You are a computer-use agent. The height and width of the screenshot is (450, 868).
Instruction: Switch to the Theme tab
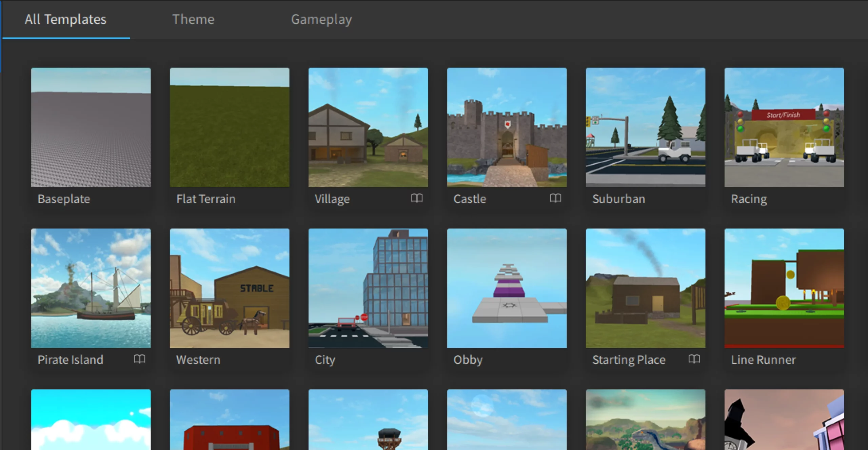pos(193,19)
